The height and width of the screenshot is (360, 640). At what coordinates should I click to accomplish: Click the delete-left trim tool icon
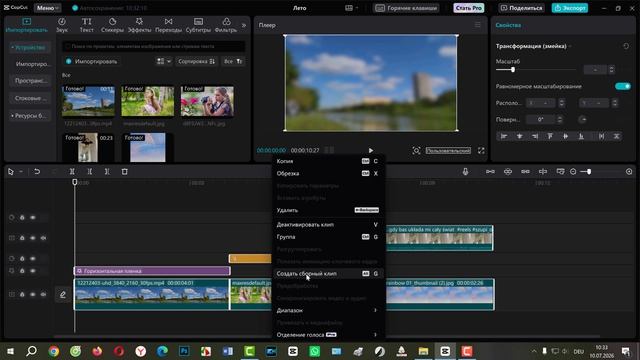(x=89, y=172)
